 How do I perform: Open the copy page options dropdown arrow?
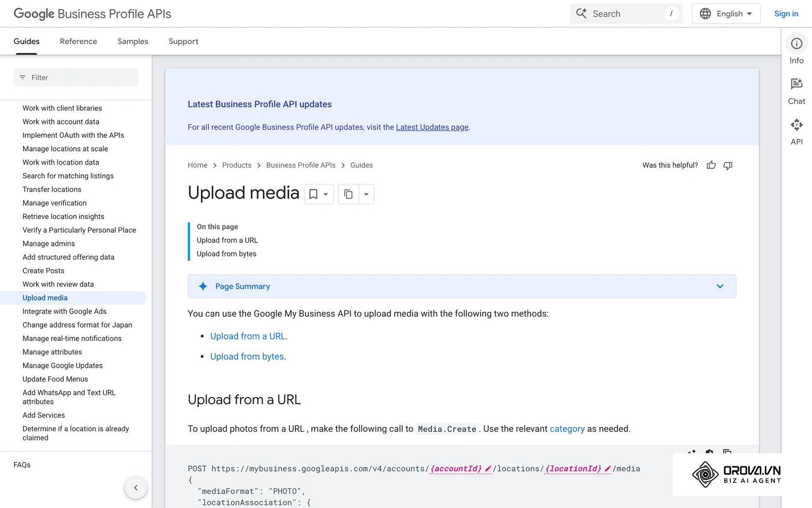point(366,194)
